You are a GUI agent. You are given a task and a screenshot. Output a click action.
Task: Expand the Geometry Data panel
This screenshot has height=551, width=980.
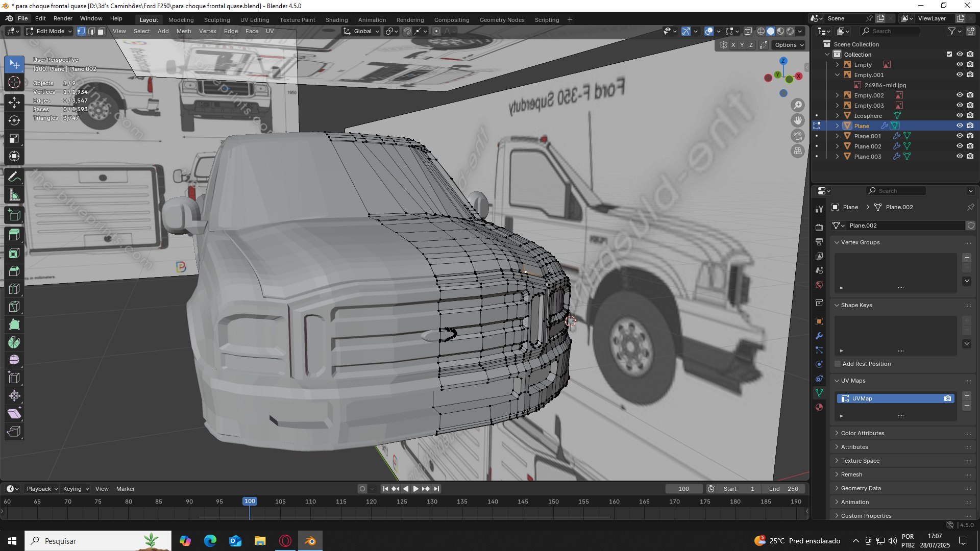861,488
